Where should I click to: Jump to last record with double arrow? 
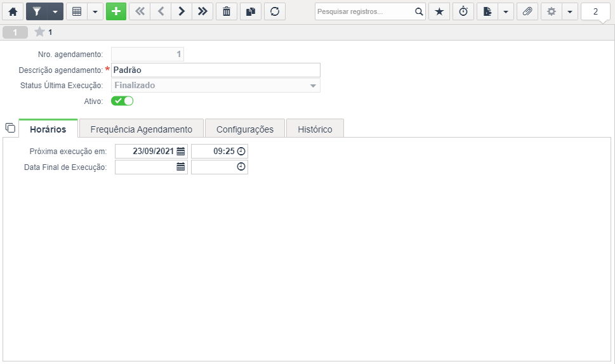click(x=202, y=12)
